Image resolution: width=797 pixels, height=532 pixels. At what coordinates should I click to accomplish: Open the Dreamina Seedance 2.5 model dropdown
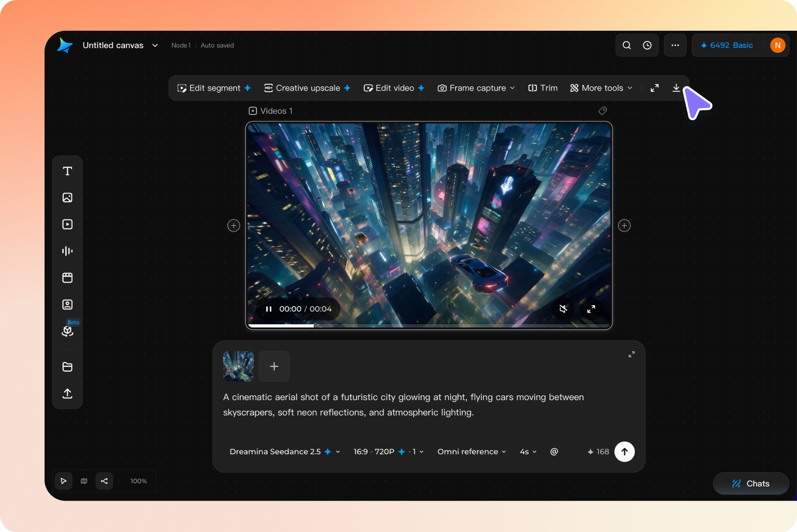285,451
